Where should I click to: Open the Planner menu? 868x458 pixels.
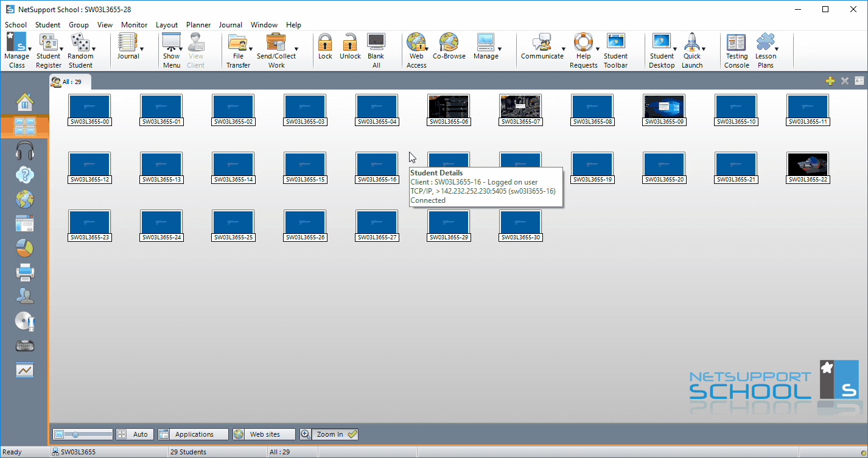point(198,25)
